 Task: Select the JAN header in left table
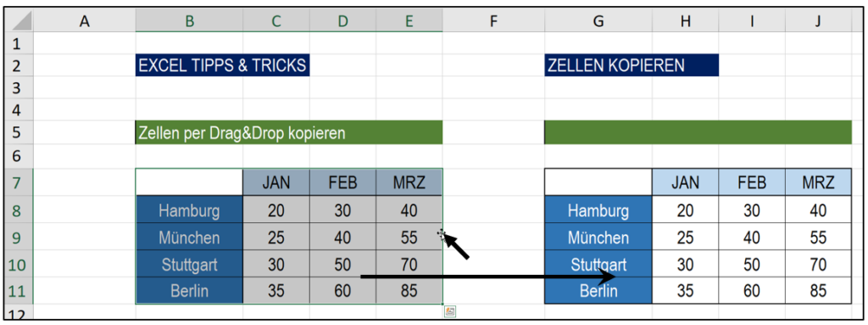(x=275, y=182)
